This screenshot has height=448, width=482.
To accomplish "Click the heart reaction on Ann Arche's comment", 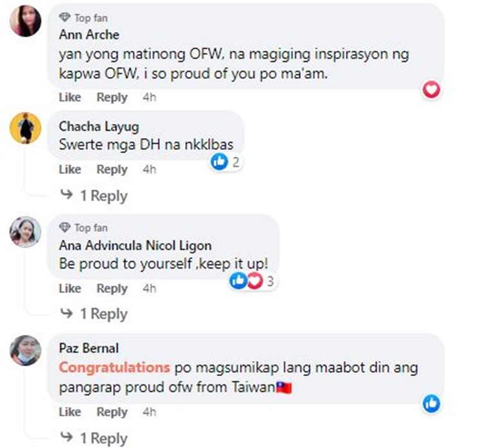I will coord(431,89).
